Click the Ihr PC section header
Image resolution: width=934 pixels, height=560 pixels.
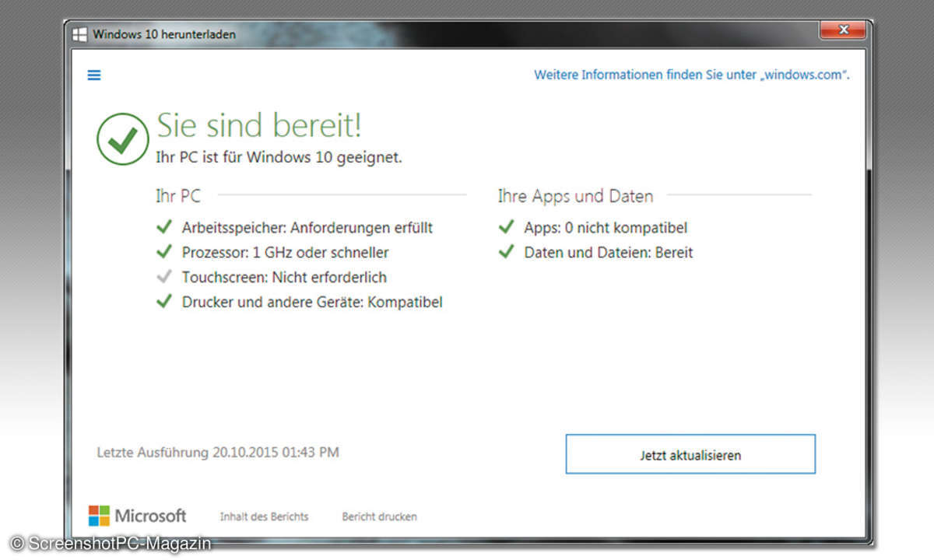177,196
